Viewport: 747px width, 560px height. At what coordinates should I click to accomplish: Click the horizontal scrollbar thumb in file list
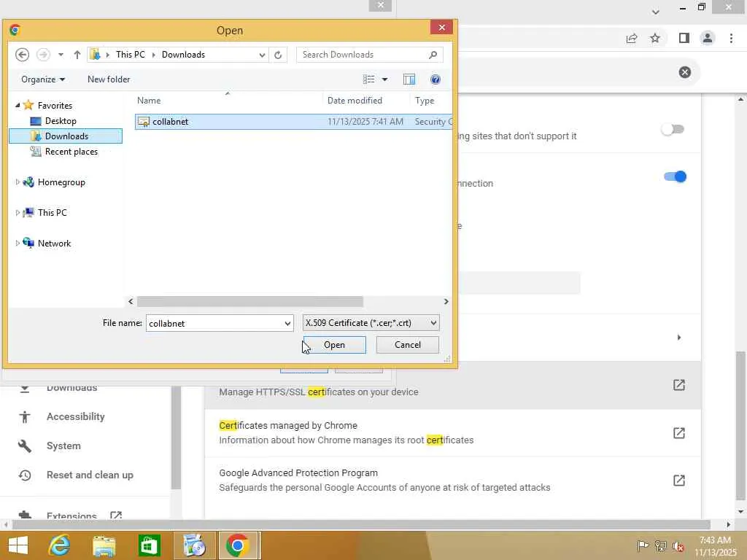(x=250, y=301)
